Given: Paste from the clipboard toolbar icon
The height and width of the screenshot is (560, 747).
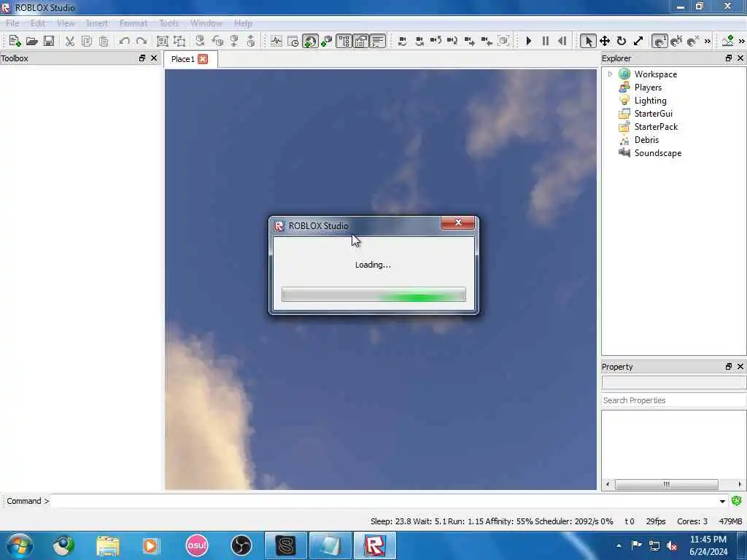Looking at the screenshot, I should tap(104, 41).
